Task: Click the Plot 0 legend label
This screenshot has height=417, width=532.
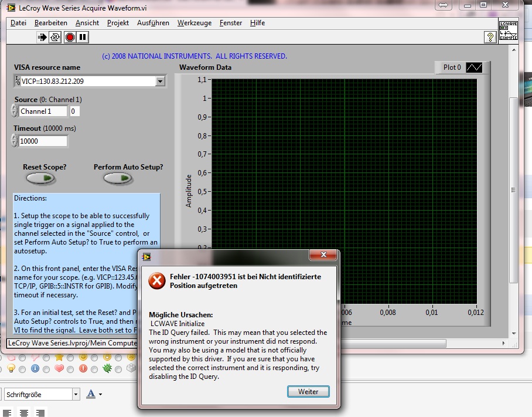Action: 452,67
